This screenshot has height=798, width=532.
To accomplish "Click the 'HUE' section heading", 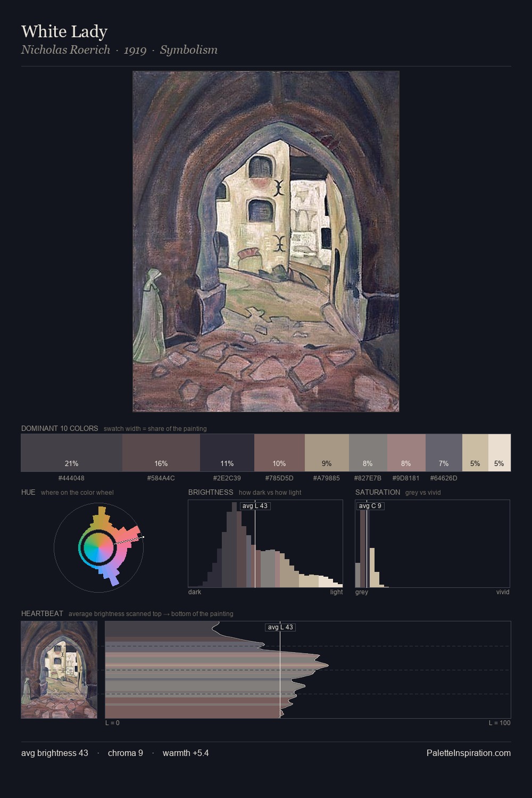I will (28, 492).
